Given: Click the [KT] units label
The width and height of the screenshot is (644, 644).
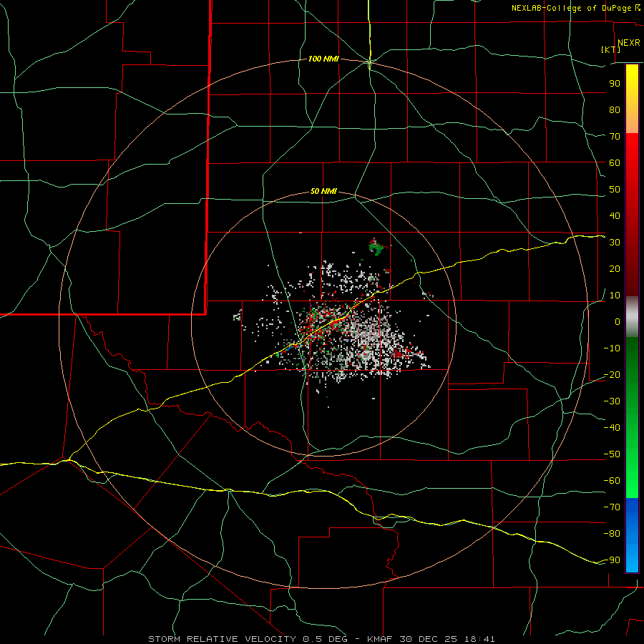Looking at the screenshot, I should tap(611, 49).
